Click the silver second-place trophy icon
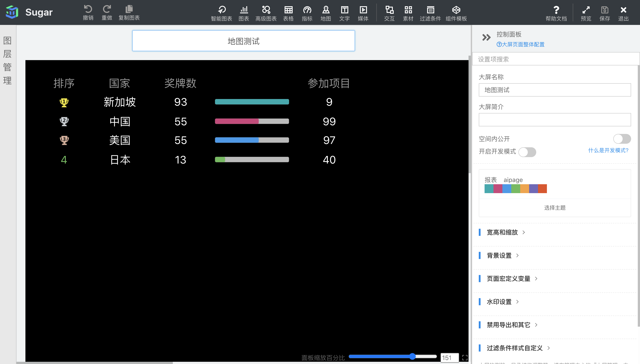The width and height of the screenshot is (640, 364). pyautogui.click(x=64, y=121)
